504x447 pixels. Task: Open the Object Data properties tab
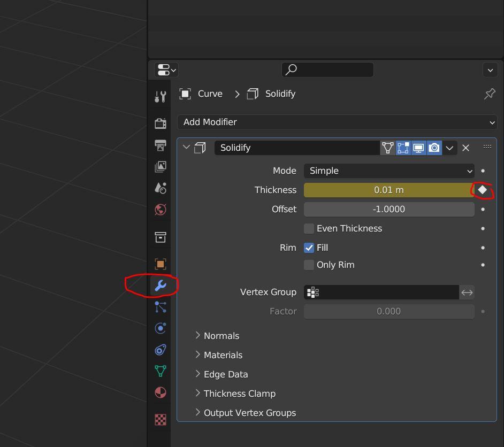click(x=160, y=371)
